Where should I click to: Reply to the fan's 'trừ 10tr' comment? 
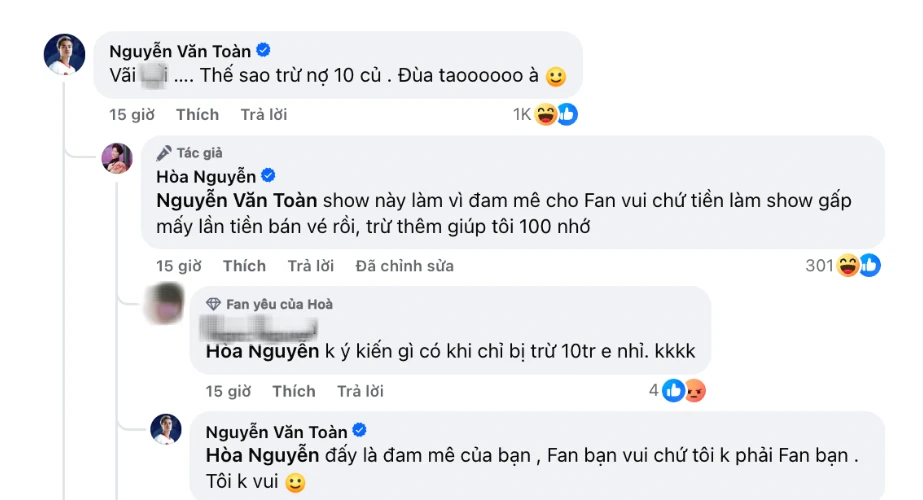pyautogui.click(x=360, y=391)
